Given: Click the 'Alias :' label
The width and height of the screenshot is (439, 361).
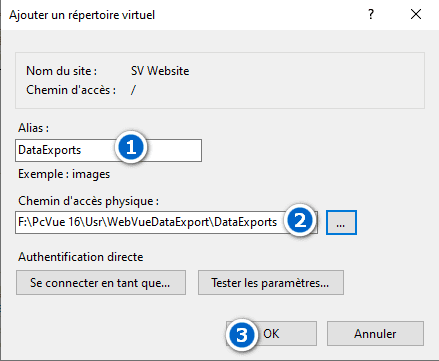Looking at the screenshot, I should coord(33,128).
